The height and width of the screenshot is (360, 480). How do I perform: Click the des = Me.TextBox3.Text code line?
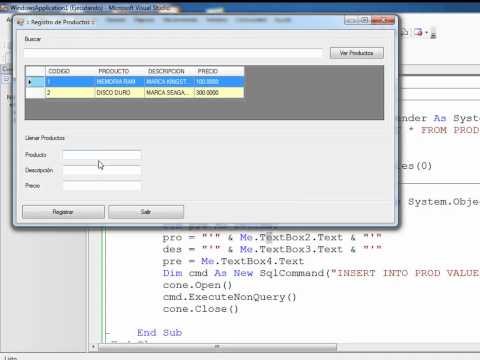tap(272, 249)
